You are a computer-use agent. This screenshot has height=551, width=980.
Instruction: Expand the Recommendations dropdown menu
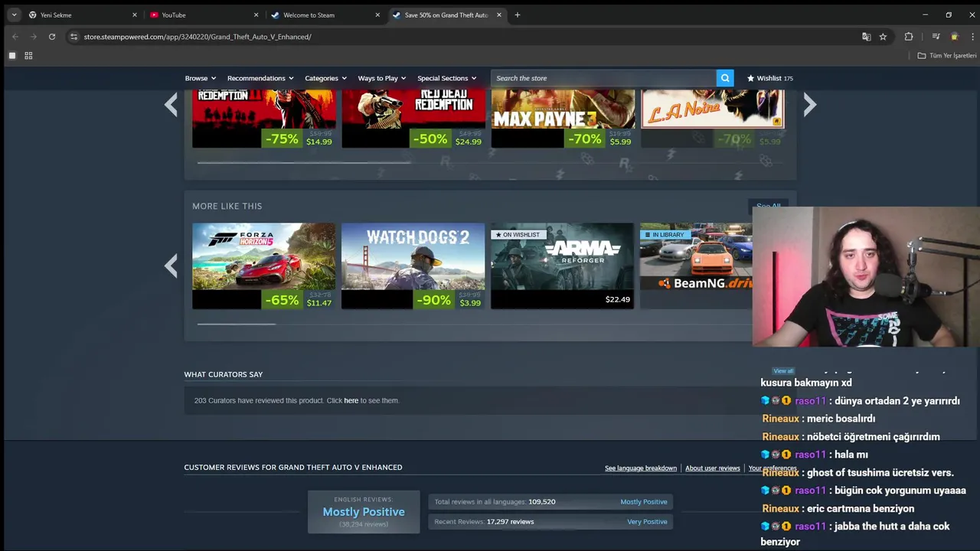coord(260,78)
